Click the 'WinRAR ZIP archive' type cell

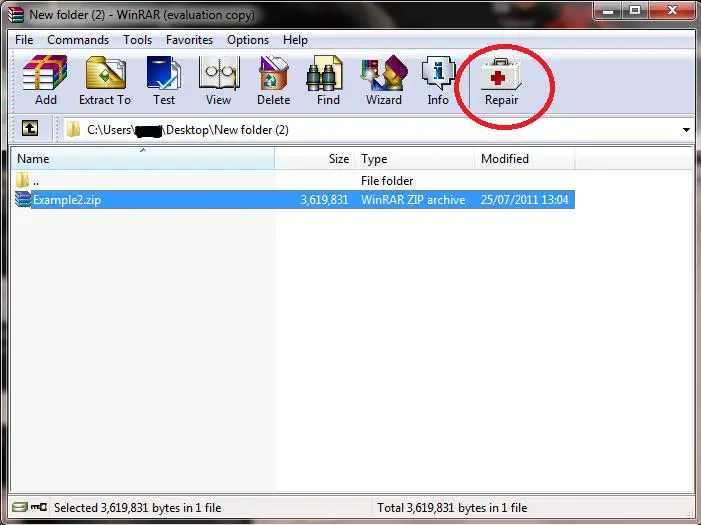click(x=413, y=199)
